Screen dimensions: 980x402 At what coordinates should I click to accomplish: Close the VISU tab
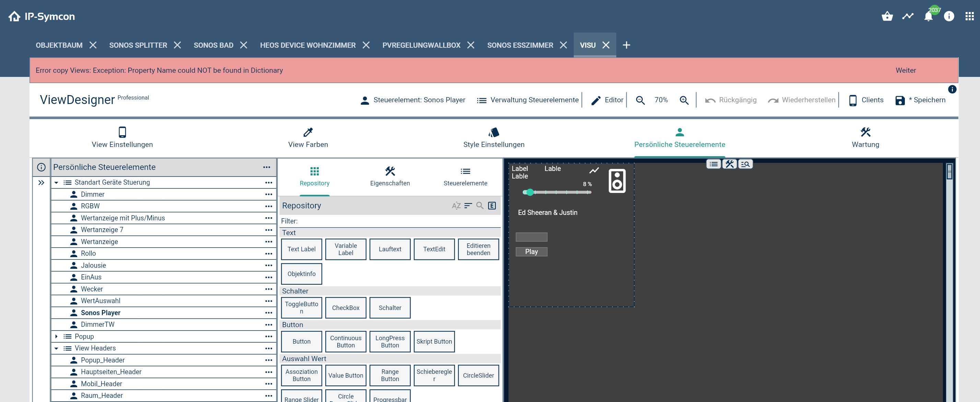point(606,45)
